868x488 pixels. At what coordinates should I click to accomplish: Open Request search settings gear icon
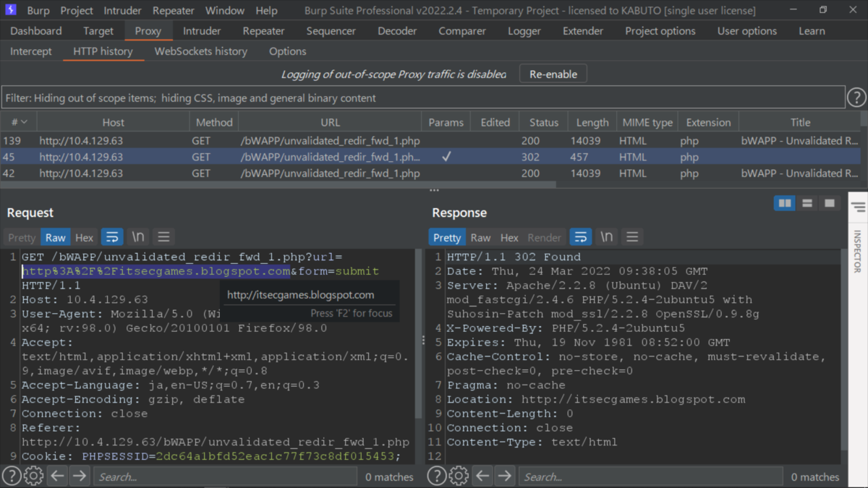pyautogui.click(x=33, y=476)
